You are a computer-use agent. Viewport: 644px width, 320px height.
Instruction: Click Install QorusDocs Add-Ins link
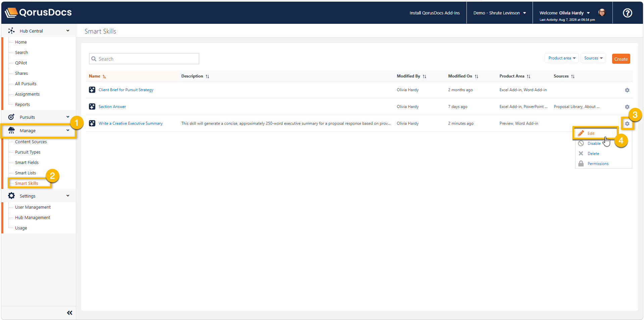pos(435,13)
